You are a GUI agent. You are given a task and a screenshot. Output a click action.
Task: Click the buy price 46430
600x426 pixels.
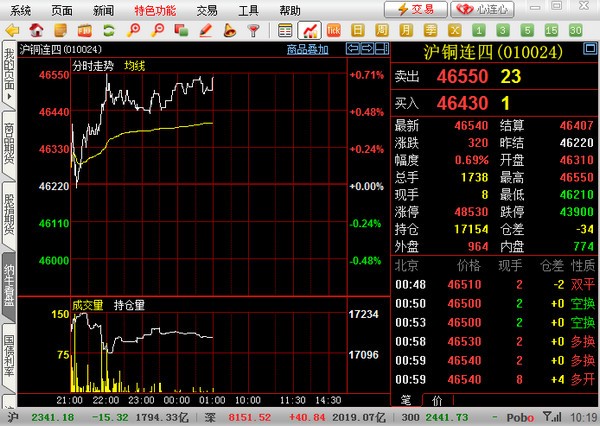tap(462, 103)
